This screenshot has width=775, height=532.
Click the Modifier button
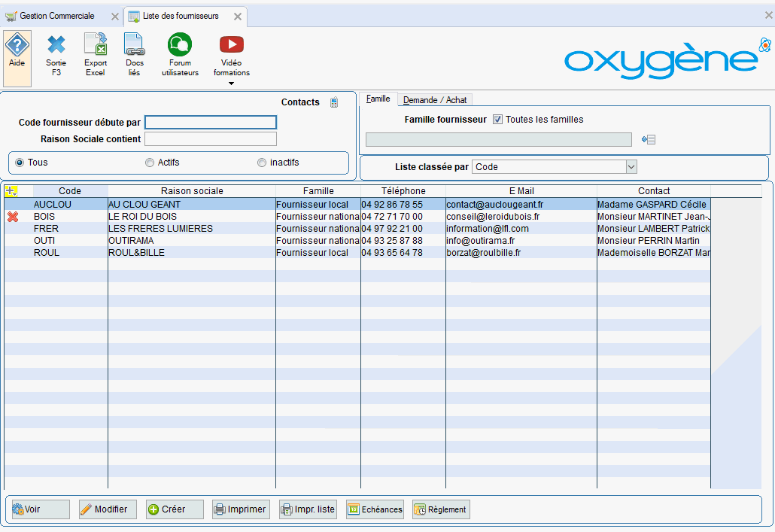point(108,509)
